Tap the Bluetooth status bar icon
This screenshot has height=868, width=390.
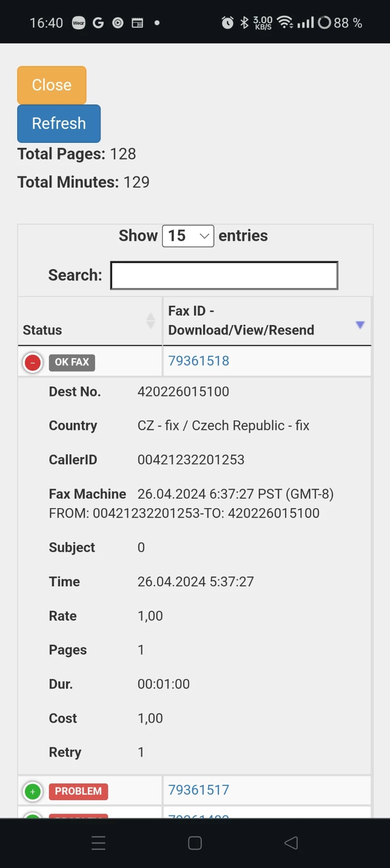244,23
